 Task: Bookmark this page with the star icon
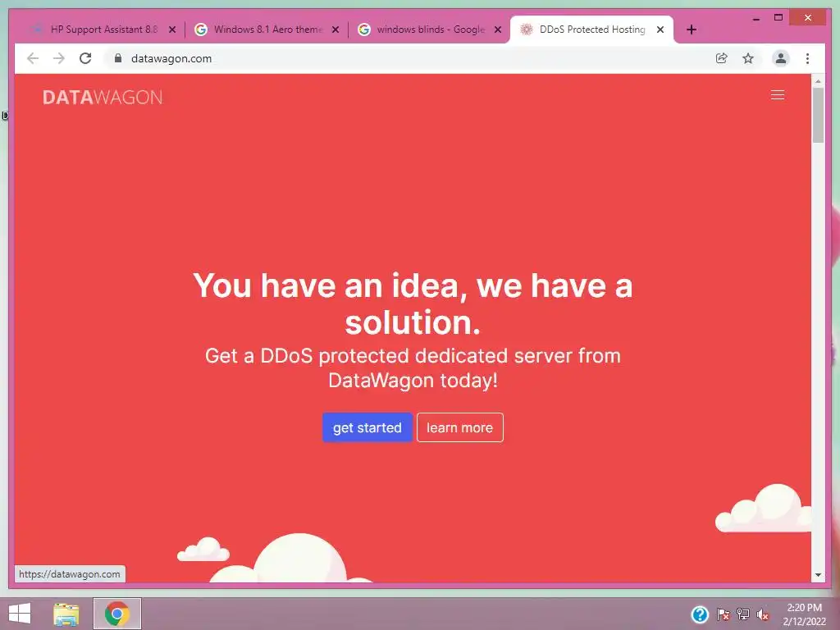[748, 58]
